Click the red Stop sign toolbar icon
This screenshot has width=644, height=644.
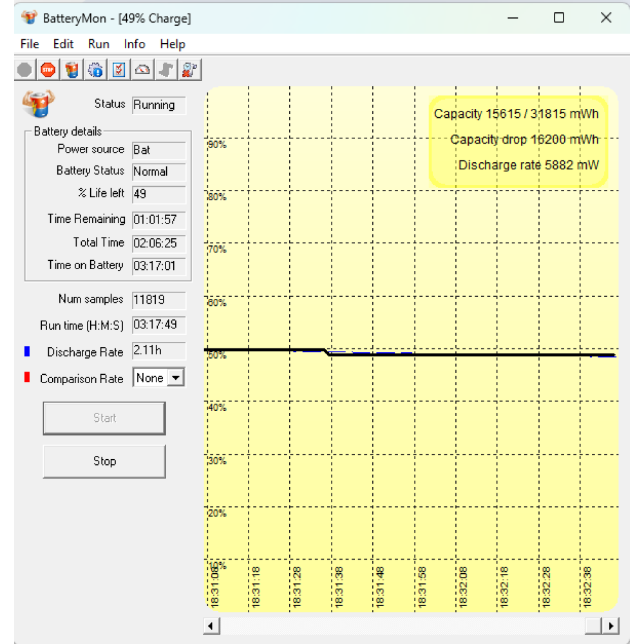pyautogui.click(x=48, y=70)
